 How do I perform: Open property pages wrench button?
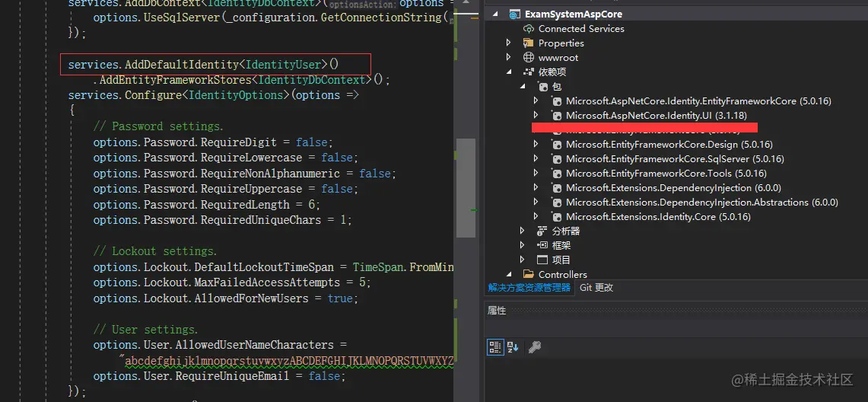(534, 347)
